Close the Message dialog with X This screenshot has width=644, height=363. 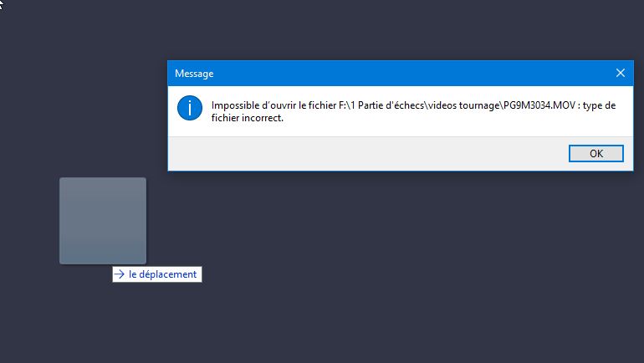[x=620, y=73]
